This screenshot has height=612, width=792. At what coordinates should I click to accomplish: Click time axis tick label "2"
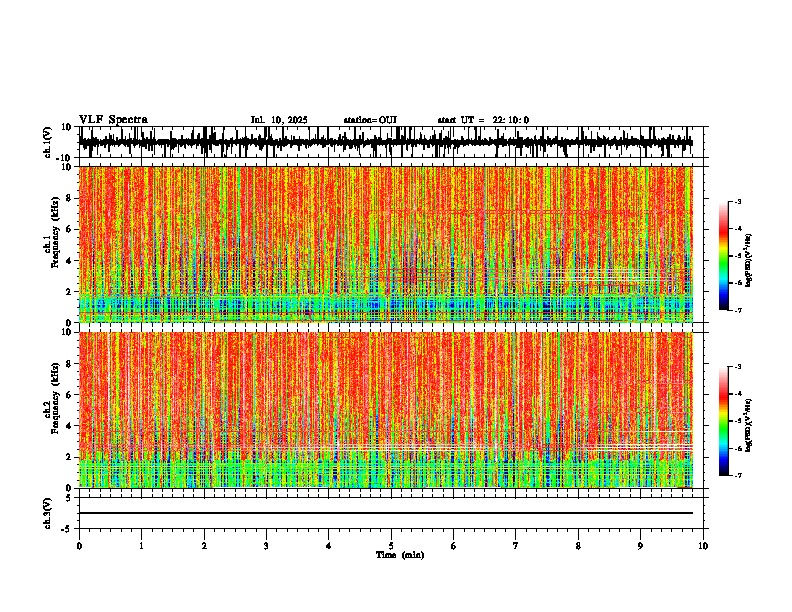pos(204,546)
